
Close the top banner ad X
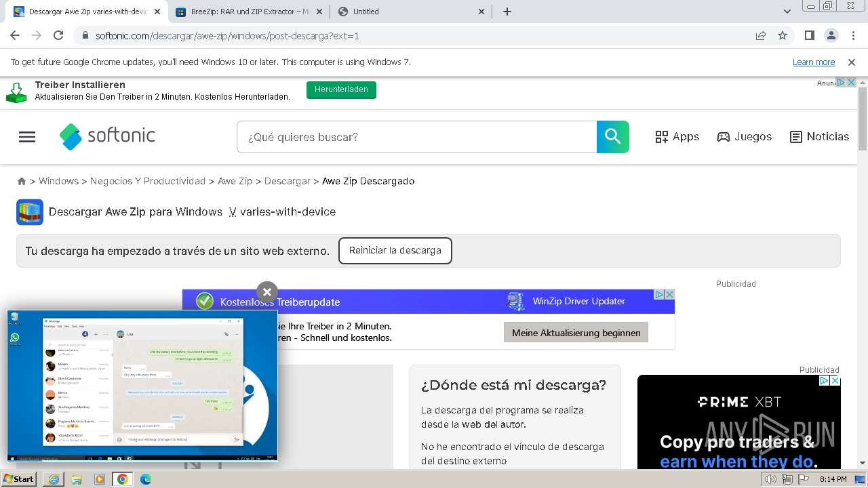pos(852,83)
